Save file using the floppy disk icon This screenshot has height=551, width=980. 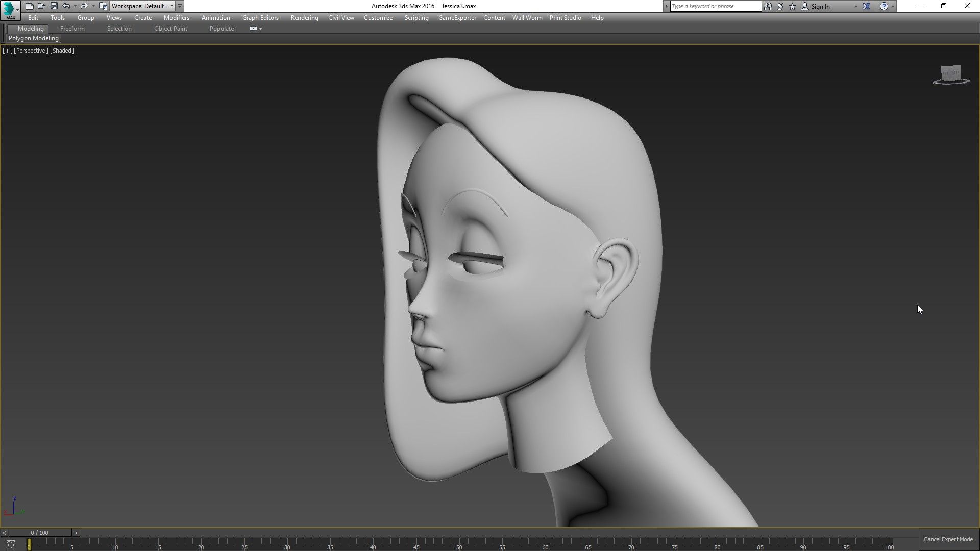coord(54,6)
